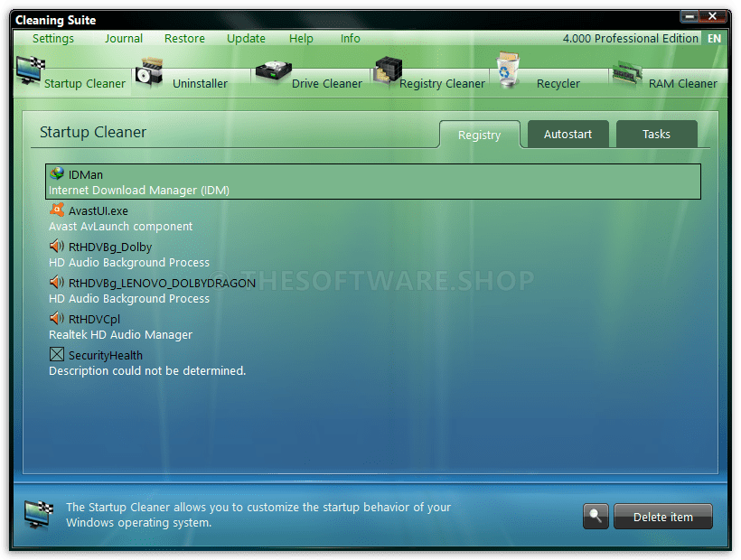Open Drive Cleaner hard disk icon
Image resolution: width=741 pixels, height=560 pixels.
click(x=273, y=70)
